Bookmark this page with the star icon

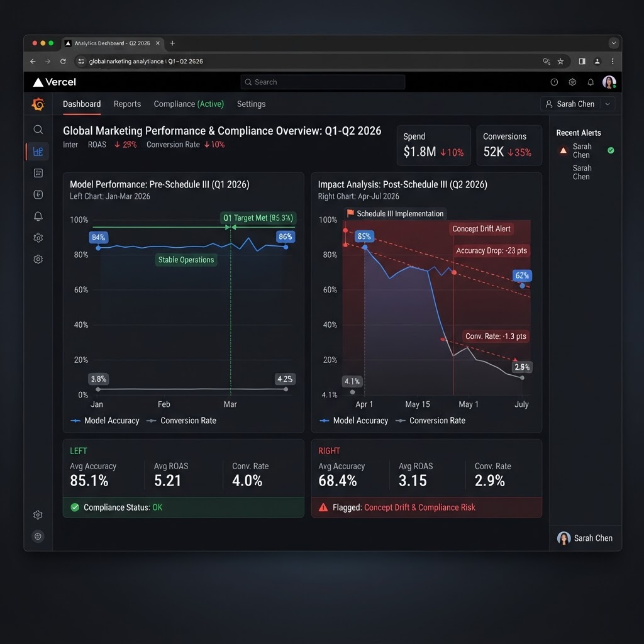(560, 61)
